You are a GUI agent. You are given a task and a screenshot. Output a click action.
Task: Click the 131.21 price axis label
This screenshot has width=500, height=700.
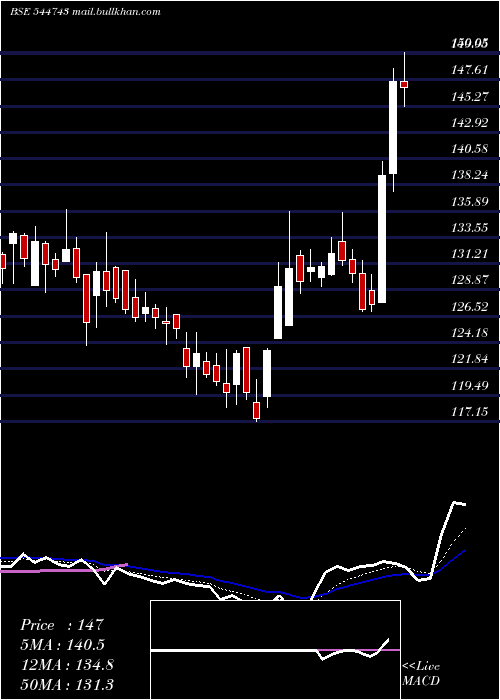pos(470,254)
